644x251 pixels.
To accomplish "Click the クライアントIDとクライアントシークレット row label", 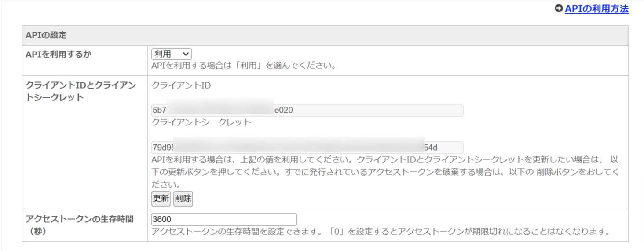I will pos(81,92).
